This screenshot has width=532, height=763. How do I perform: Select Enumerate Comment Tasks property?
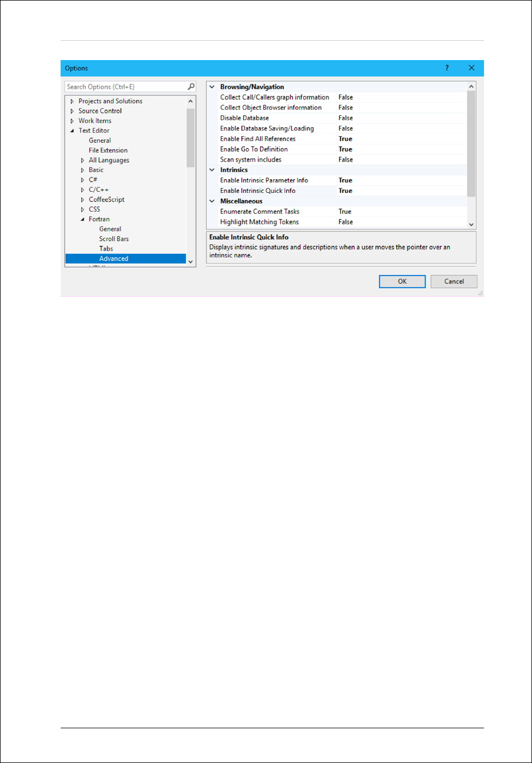click(260, 212)
